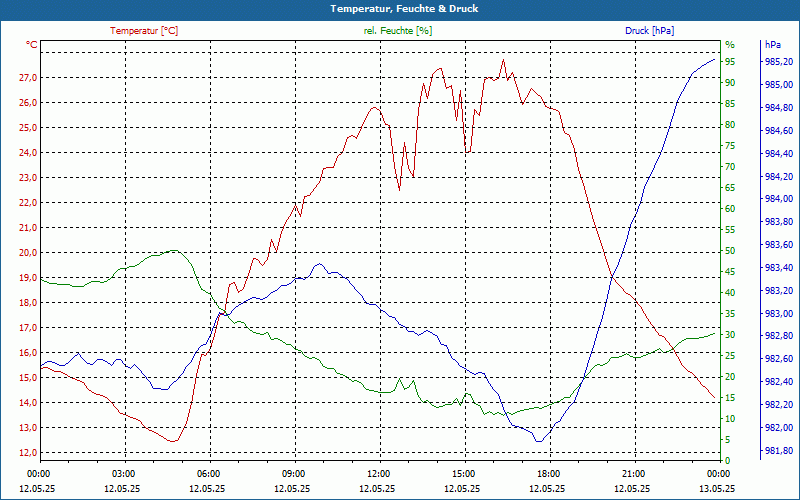Viewport: 800px width, 500px height.
Task: Click the 18,0 temperature axis value
Action: (x=28, y=303)
